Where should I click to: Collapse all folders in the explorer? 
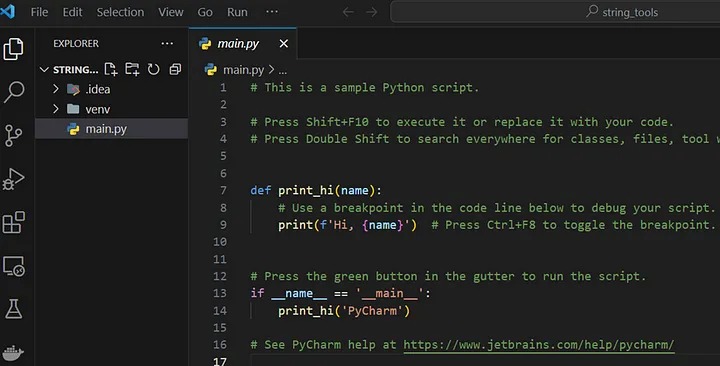point(175,69)
